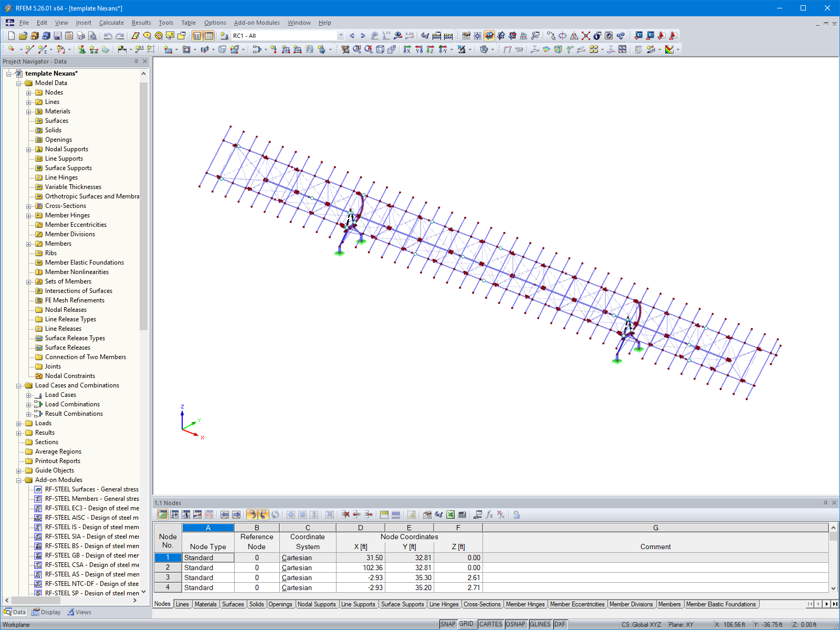
Task: Click the red X delete row icon in table toolbar
Action: pos(345,514)
